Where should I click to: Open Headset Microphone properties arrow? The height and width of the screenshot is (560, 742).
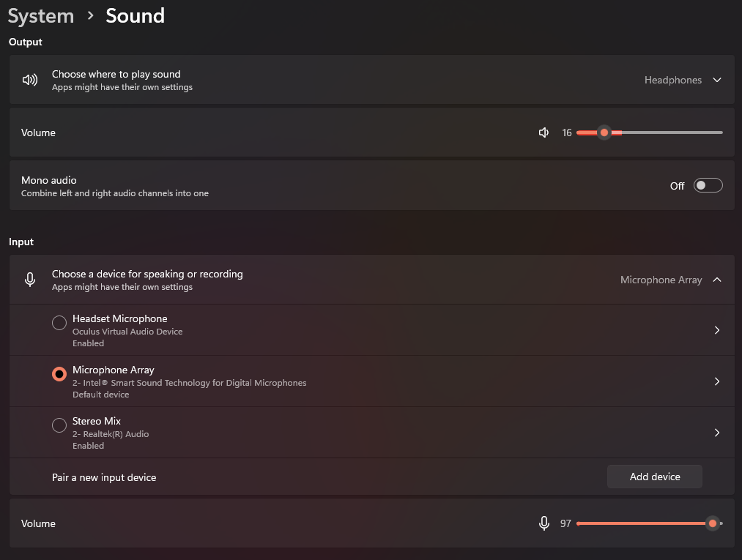point(717,330)
